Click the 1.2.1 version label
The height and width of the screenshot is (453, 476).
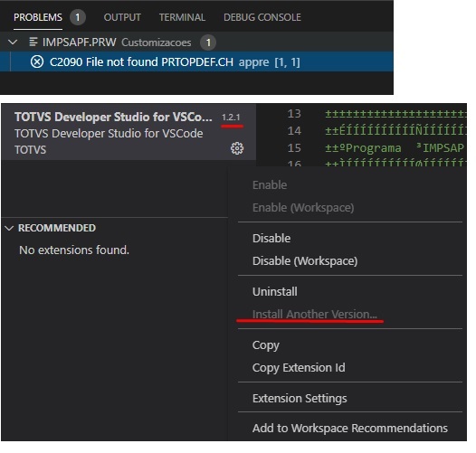click(231, 118)
